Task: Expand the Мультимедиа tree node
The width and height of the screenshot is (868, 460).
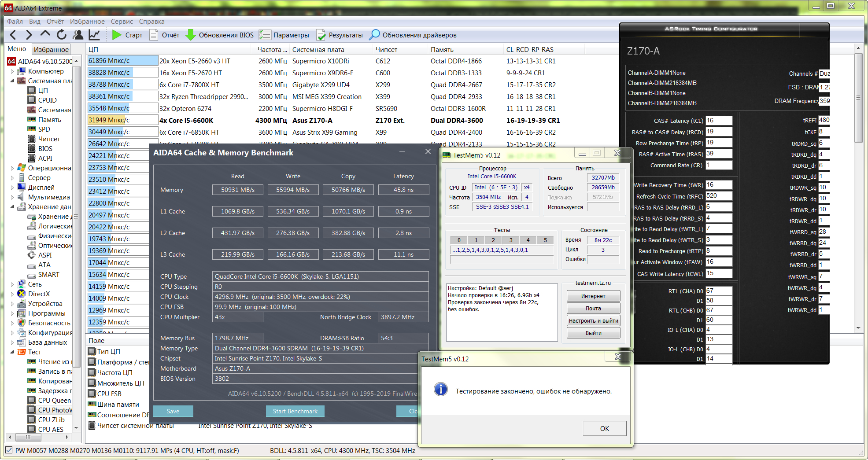Action: coord(12,197)
